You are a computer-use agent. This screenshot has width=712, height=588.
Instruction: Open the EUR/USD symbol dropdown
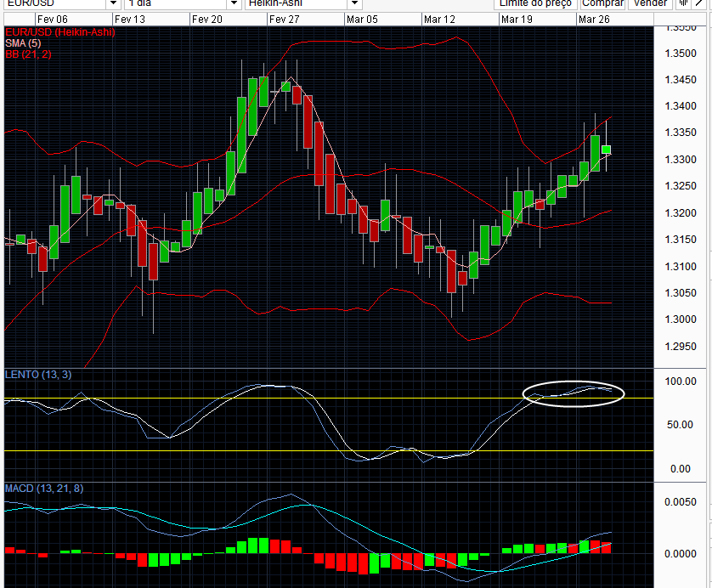(x=111, y=3)
